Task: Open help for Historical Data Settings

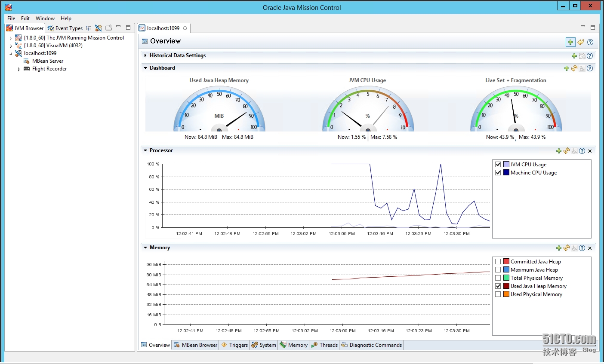Action: click(590, 56)
